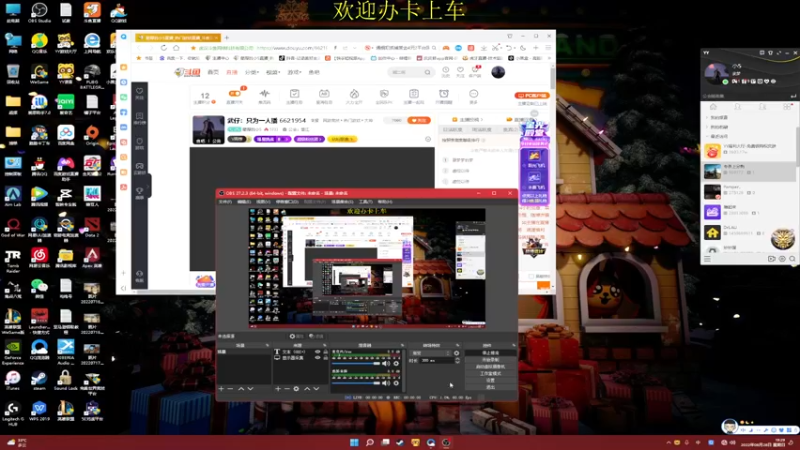Open the 关注 heart in Douyu sidebar

click(x=139, y=93)
